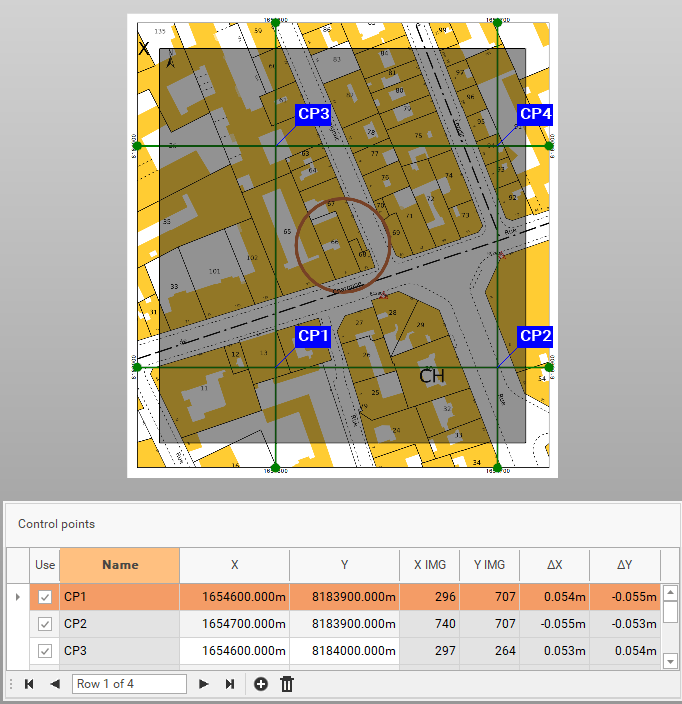Click the ΔX column header

[554, 565]
